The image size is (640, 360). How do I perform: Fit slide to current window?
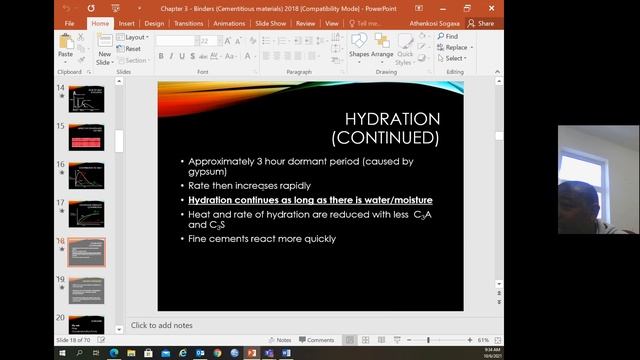click(x=498, y=340)
